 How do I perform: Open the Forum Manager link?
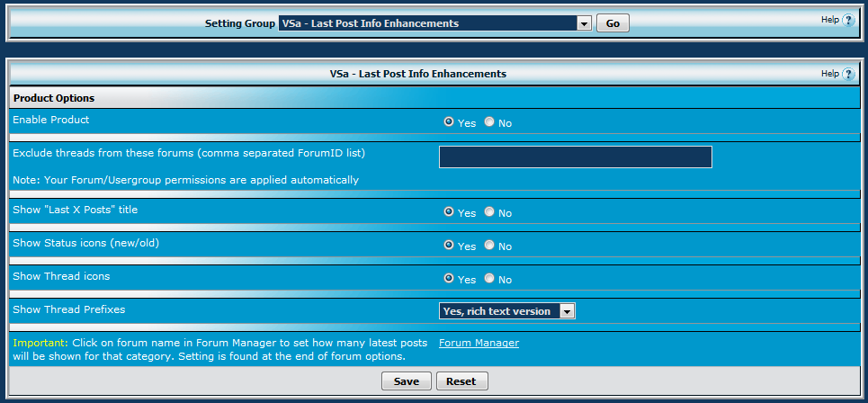click(479, 343)
